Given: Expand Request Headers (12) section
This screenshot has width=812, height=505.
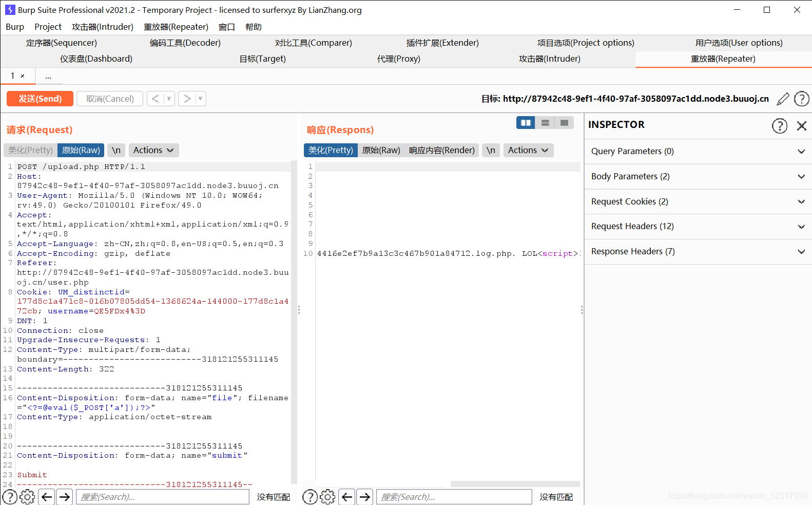Looking at the screenshot, I should (698, 227).
